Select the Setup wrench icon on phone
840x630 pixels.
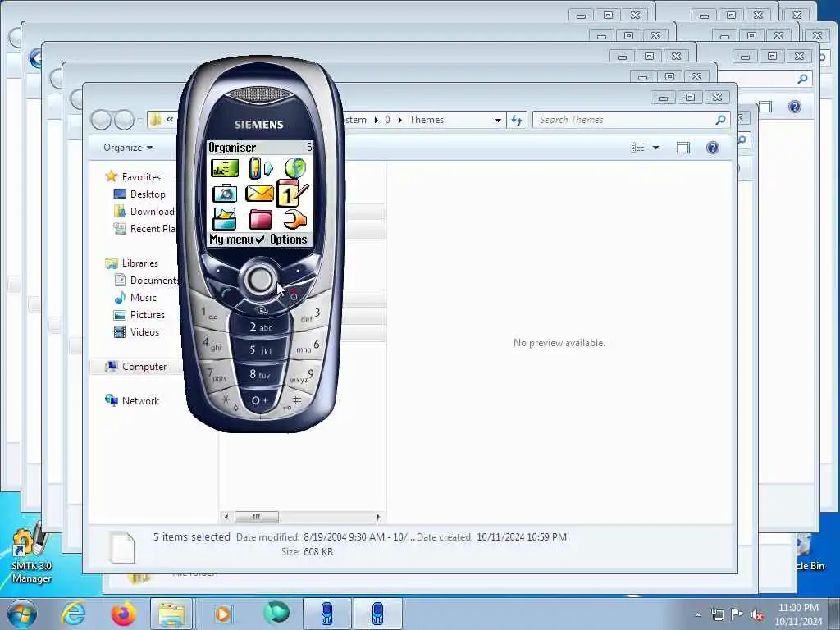pos(294,219)
